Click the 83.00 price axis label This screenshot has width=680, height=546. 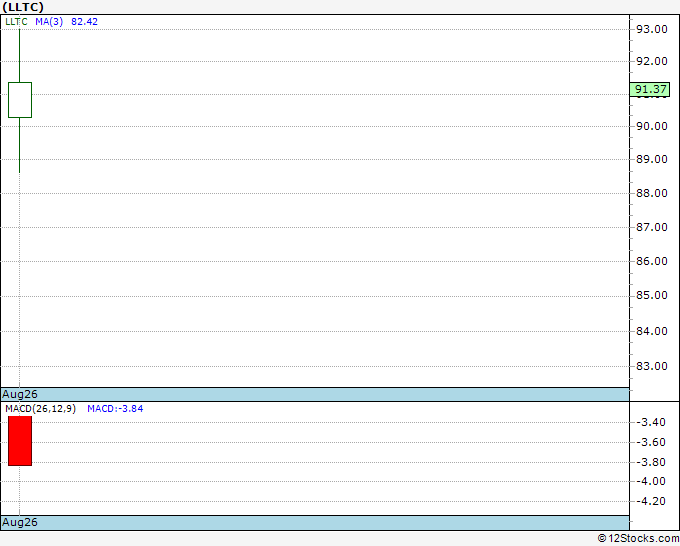(651, 366)
